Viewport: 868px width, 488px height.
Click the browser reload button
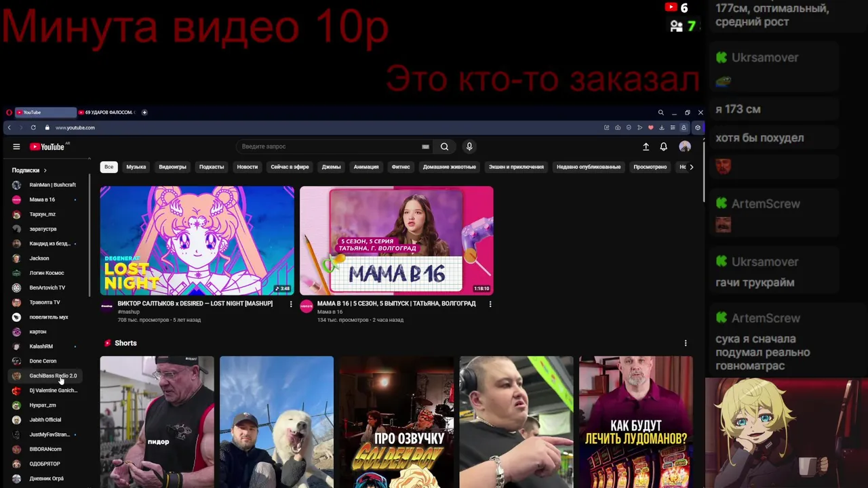point(33,127)
